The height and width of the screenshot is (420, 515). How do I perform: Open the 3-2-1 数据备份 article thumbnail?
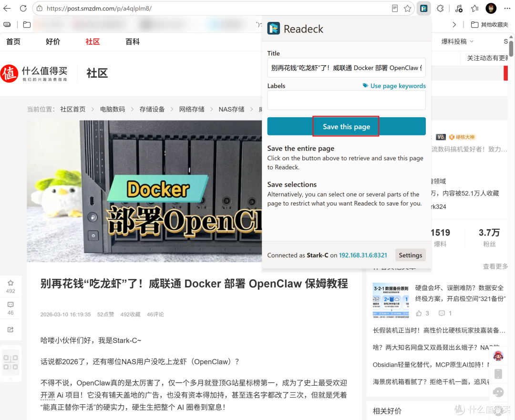point(391,300)
